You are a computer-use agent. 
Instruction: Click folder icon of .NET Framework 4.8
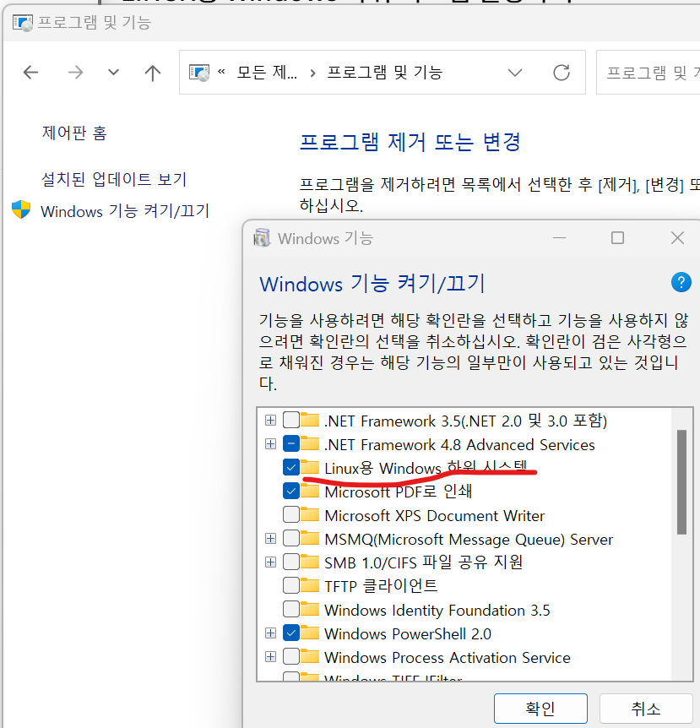[x=310, y=443]
